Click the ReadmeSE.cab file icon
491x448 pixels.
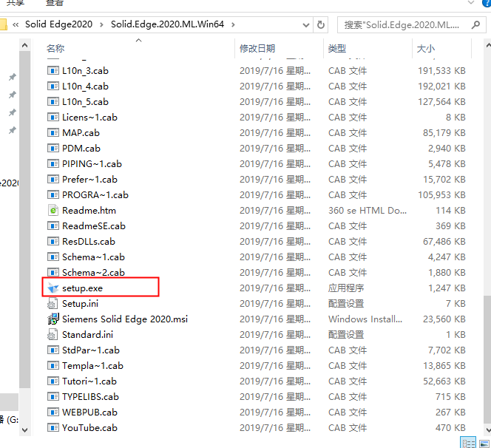click(x=53, y=226)
